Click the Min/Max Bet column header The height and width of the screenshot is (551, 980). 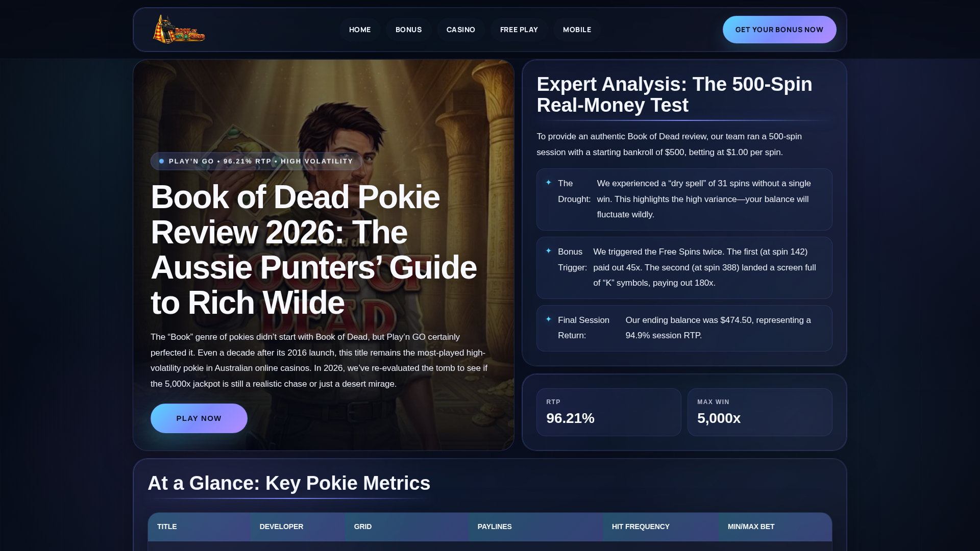click(x=775, y=527)
